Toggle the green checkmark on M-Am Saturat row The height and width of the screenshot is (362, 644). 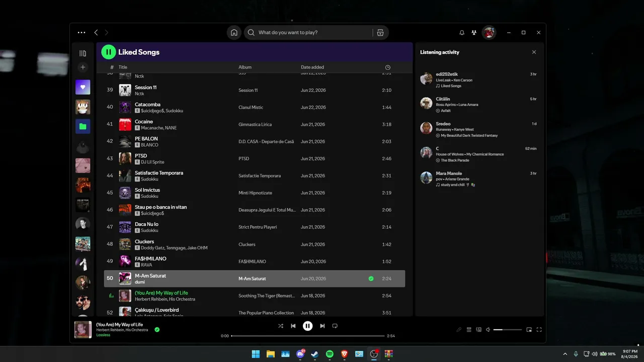(x=371, y=279)
